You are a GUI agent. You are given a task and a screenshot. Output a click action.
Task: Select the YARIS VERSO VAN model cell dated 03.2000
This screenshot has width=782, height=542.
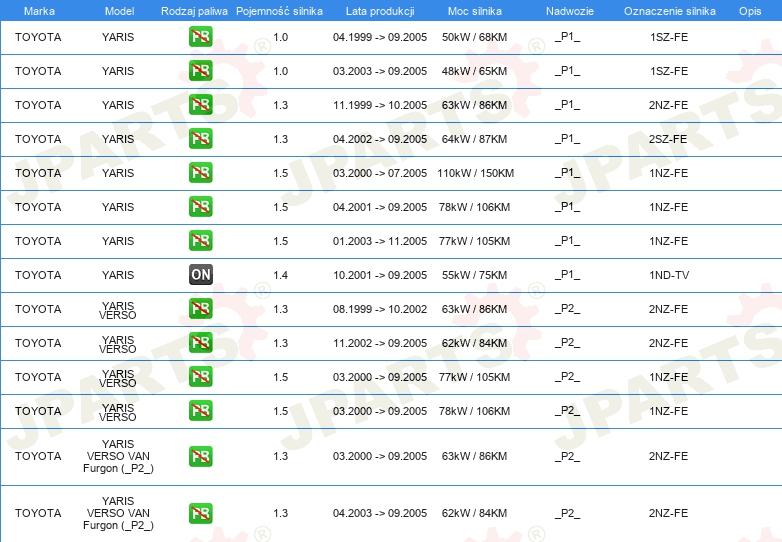coord(118,456)
